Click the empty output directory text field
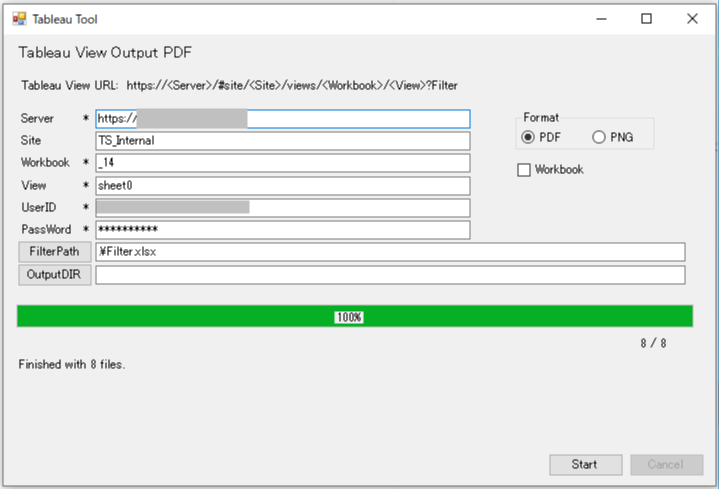Screen dimensions: 719x489 coord(390,275)
